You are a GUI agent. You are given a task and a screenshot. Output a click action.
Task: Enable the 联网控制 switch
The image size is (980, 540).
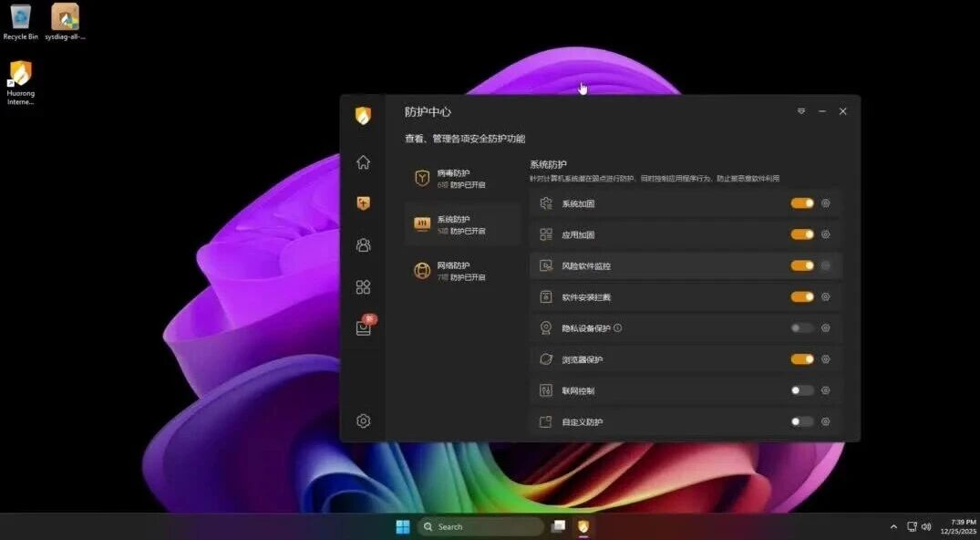tap(802, 390)
